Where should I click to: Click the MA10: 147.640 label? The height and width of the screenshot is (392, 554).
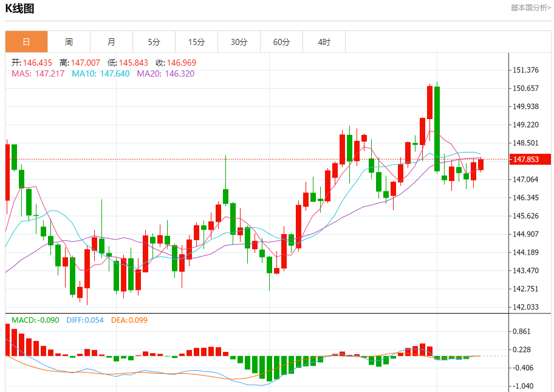101,74
